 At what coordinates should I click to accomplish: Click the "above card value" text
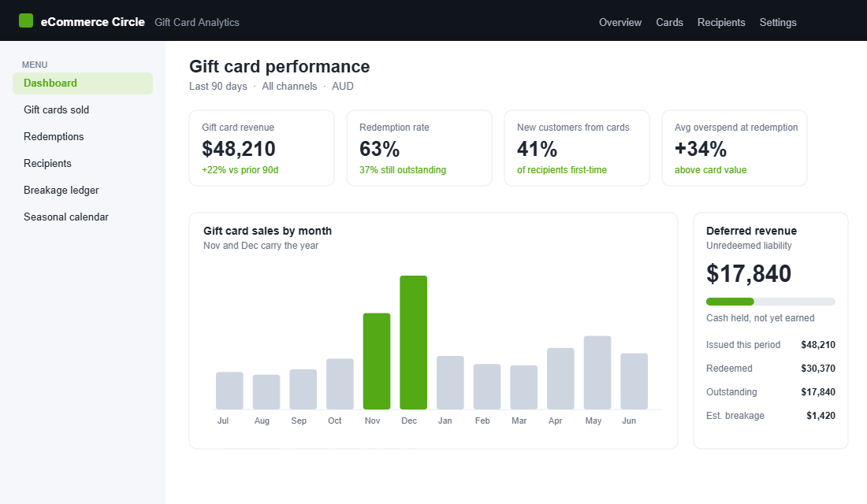click(710, 170)
